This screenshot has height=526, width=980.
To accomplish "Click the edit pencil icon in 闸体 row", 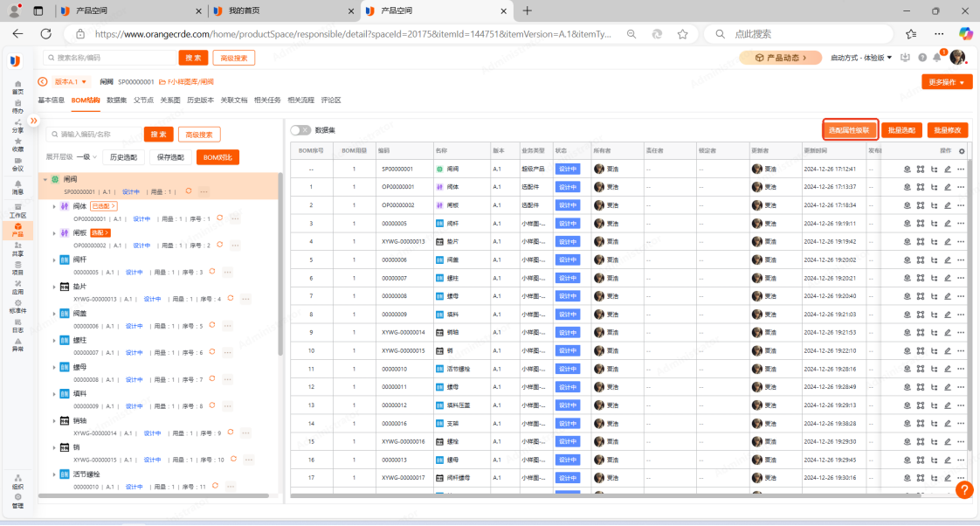I will (x=948, y=187).
